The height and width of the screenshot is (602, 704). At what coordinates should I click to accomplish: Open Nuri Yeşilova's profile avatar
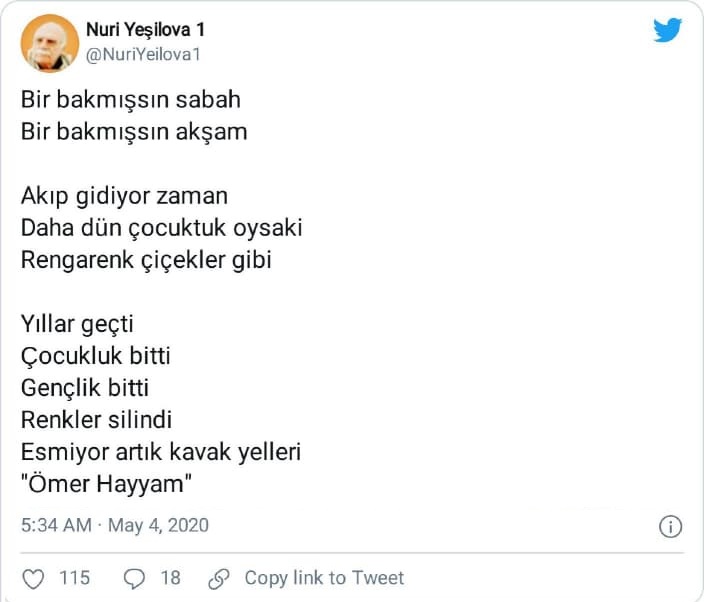(x=49, y=43)
